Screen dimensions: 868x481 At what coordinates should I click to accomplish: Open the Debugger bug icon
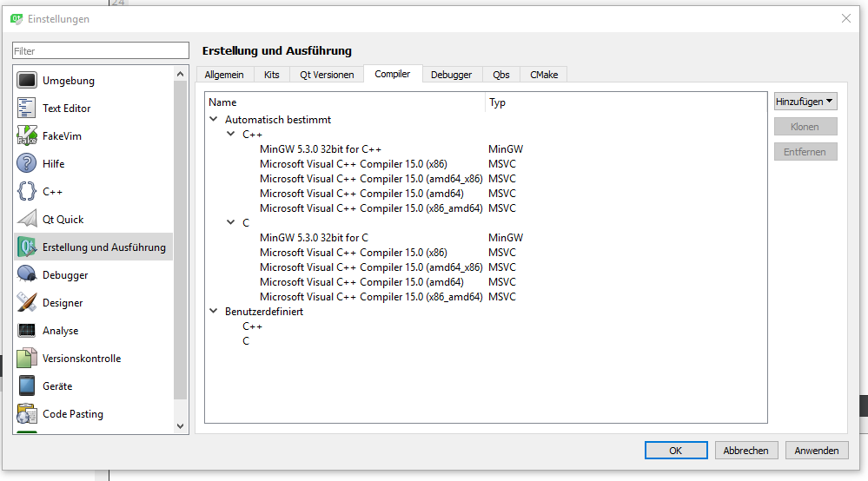coord(27,274)
